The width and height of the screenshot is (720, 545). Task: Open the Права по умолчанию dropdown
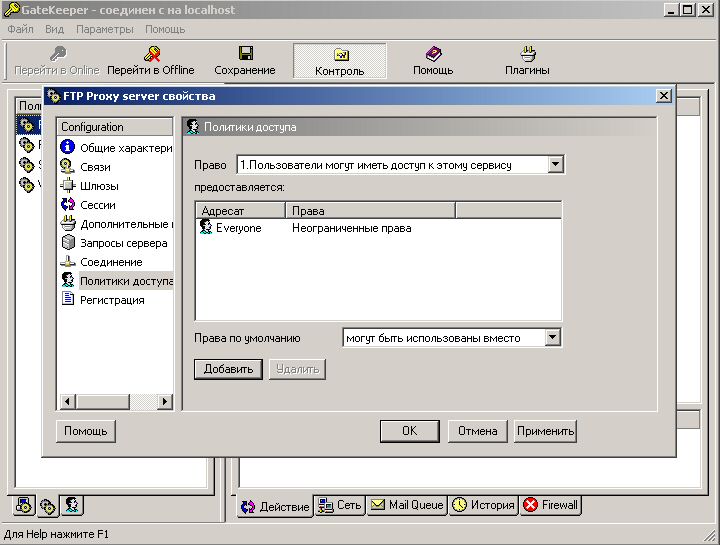pyautogui.click(x=552, y=338)
